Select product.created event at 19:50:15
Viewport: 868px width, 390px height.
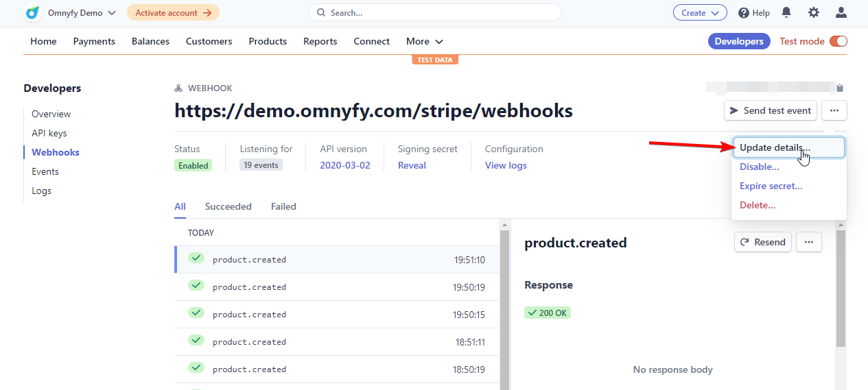pyautogui.click(x=337, y=315)
